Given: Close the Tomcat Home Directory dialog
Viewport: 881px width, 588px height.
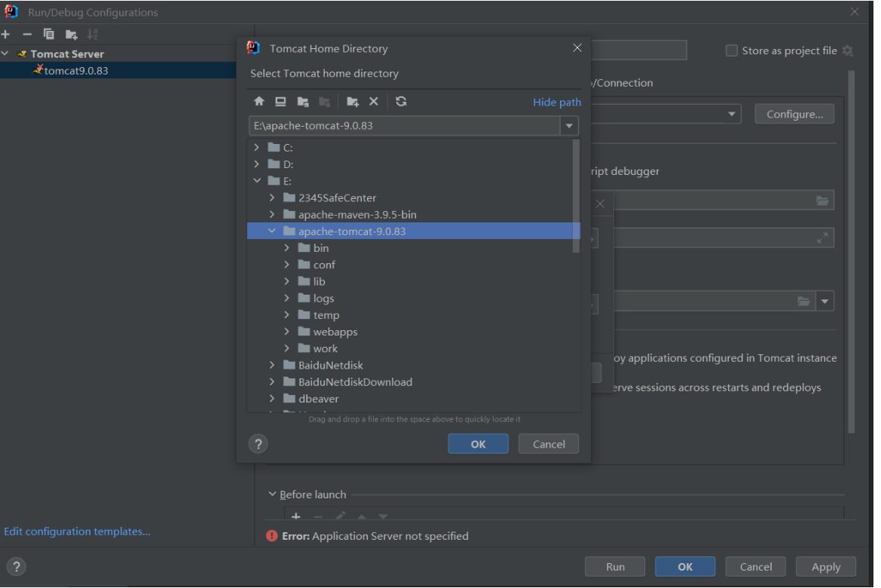Looking at the screenshot, I should [x=577, y=47].
